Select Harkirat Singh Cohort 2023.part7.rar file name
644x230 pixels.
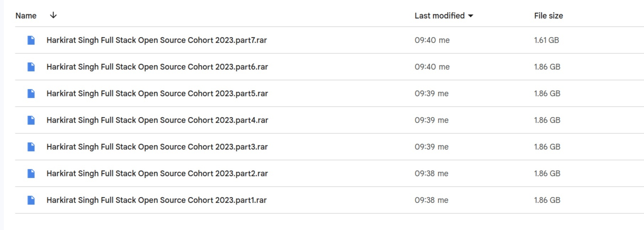157,40
